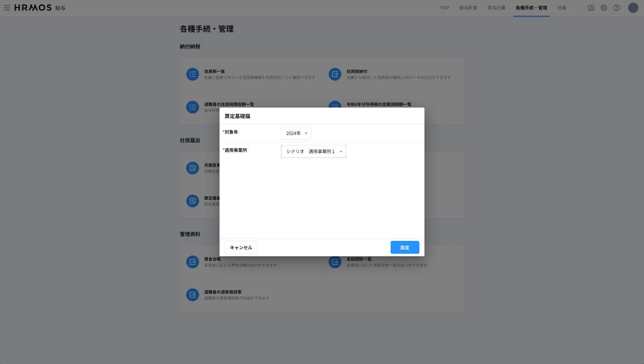Click the 月額変更 form icon
The height and width of the screenshot is (364, 644).
[192, 168]
